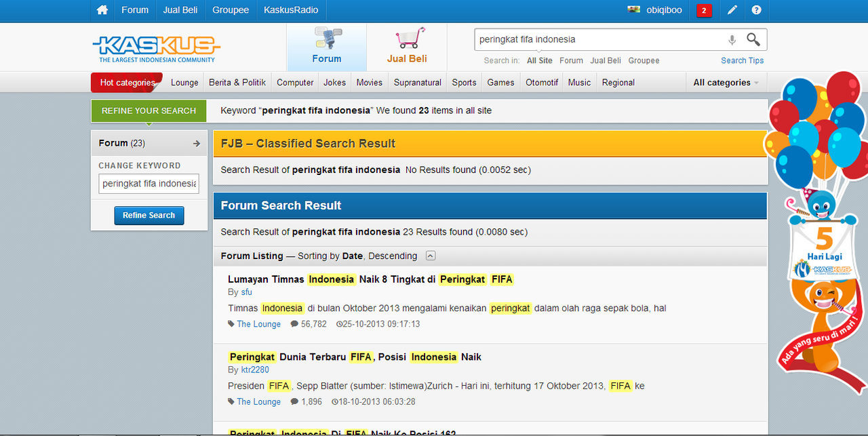The height and width of the screenshot is (436, 868).
Task: Open the Jokes category
Action: pos(334,83)
